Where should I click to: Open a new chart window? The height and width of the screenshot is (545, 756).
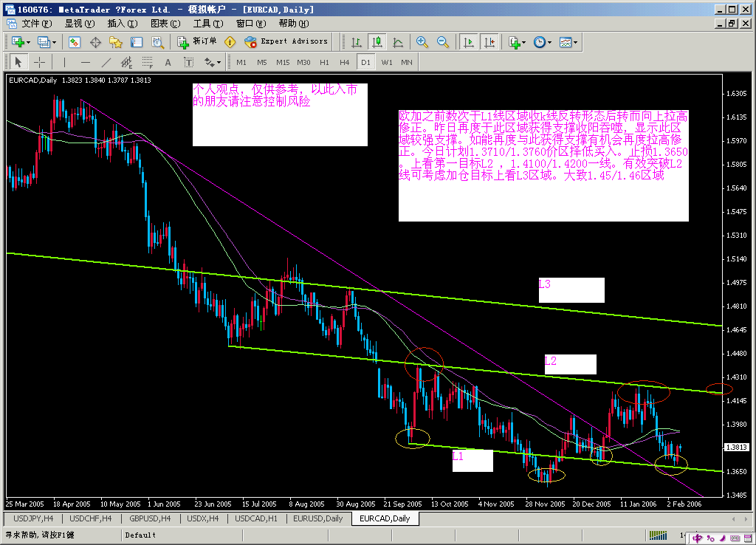(18, 42)
